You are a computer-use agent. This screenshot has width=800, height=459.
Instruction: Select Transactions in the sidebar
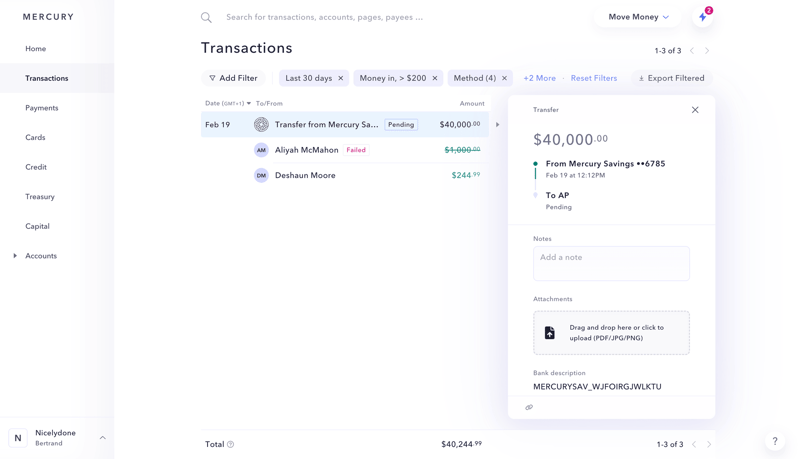click(46, 78)
